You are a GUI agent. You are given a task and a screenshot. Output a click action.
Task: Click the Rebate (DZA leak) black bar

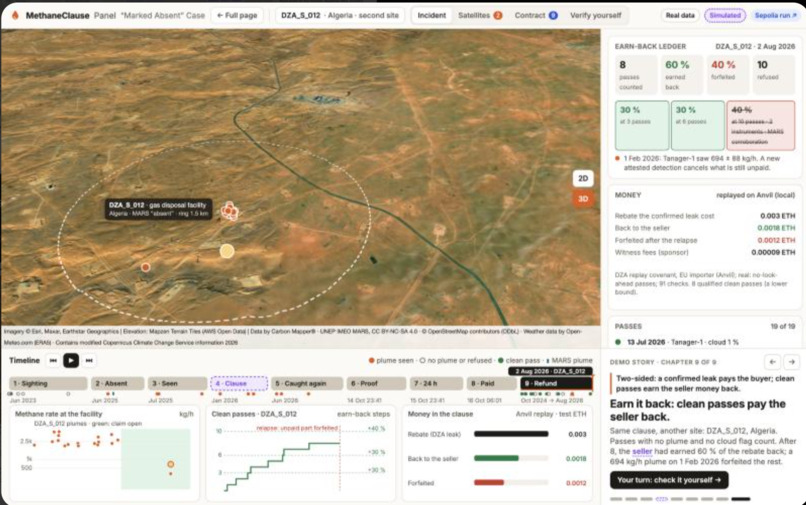(x=511, y=434)
